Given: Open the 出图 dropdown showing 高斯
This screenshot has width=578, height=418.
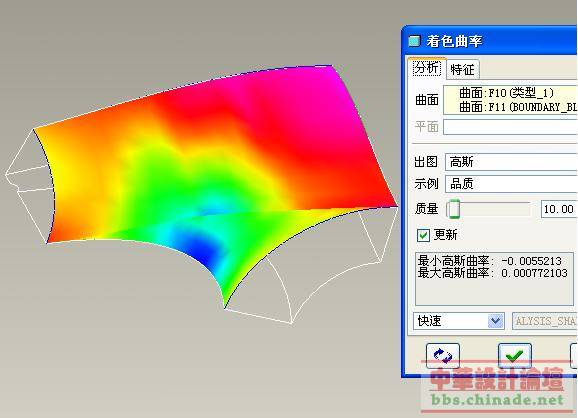Looking at the screenshot, I should (511, 162).
